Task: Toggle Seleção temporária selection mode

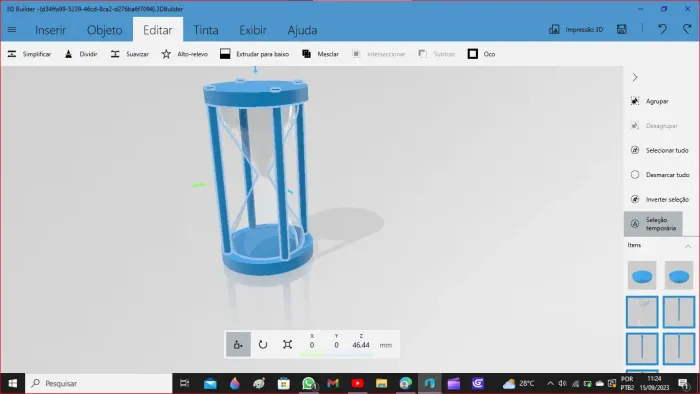Action: (x=653, y=224)
